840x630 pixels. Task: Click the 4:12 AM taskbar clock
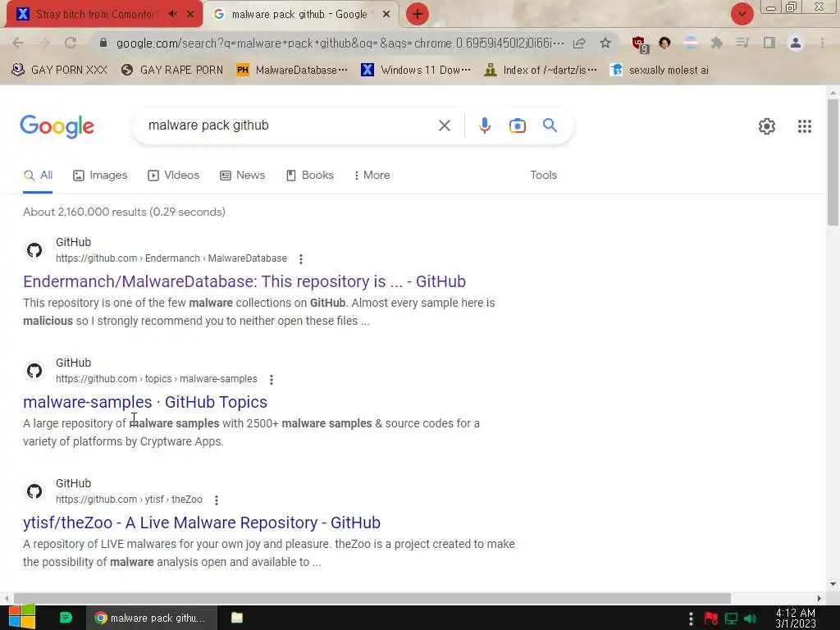point(796,619)
